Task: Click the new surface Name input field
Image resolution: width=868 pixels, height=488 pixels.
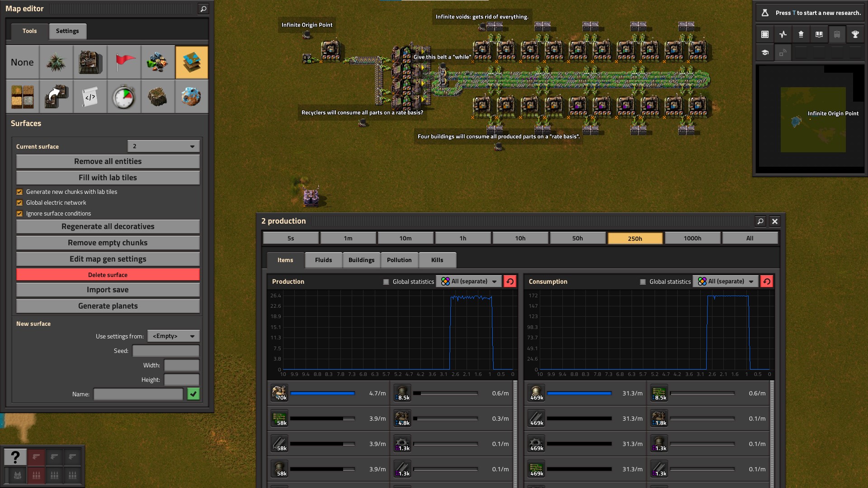Action: 138,394
